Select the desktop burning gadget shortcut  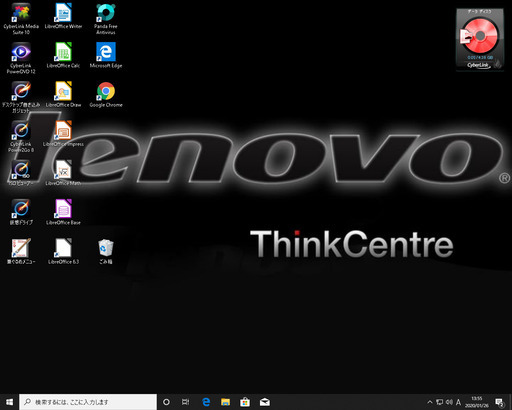[x=21, y=97]
